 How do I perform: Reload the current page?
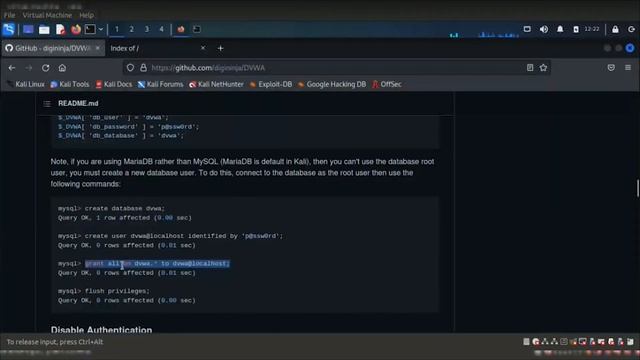click(x=45, y=68)
